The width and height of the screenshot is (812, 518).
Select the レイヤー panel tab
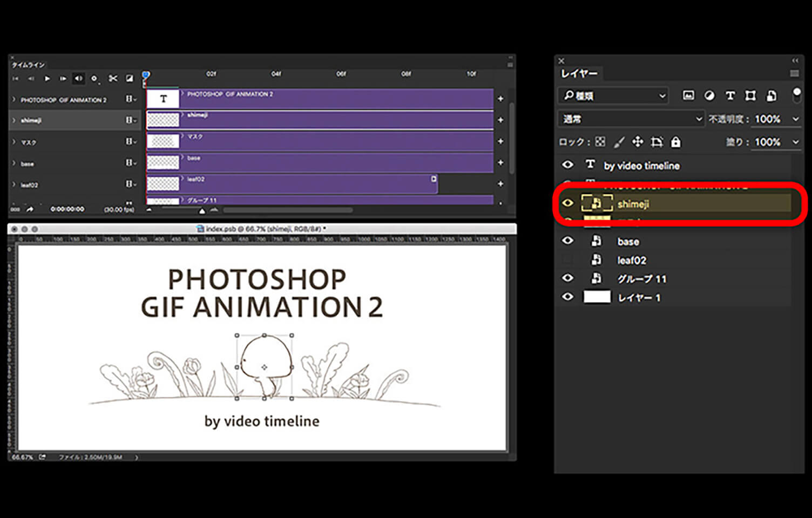579,73
